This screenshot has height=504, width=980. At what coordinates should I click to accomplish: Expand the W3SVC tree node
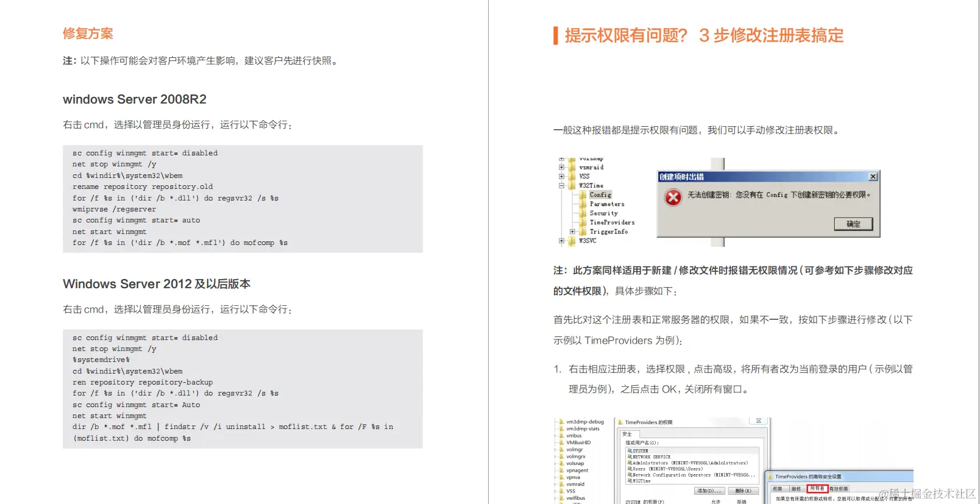pos(561,241)
